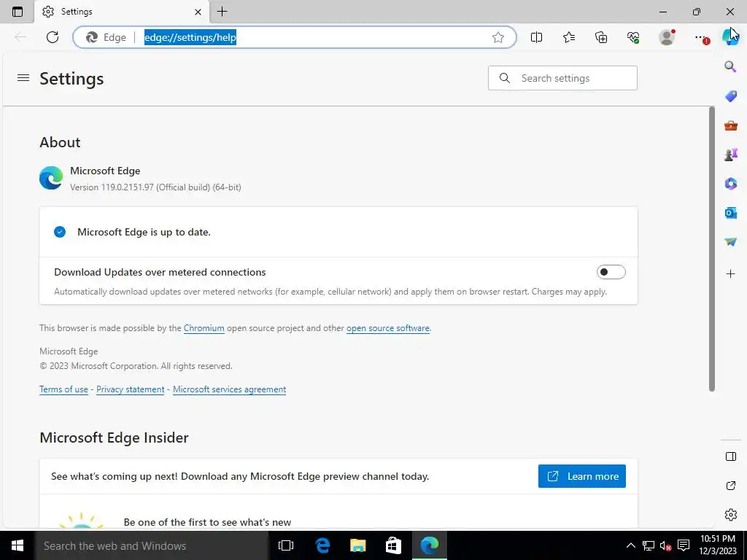747x560 pixels.
Task: Open the open source software link
Action: tap(388, 328)
